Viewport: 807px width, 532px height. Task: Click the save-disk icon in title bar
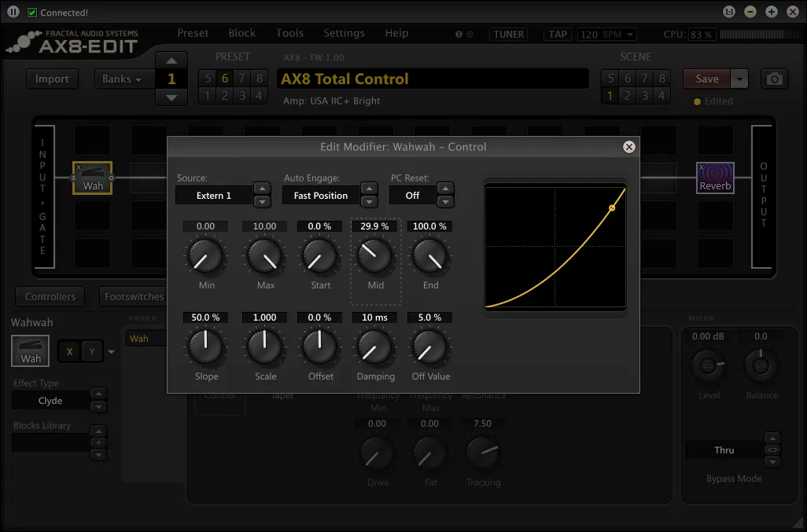point(730,12)
